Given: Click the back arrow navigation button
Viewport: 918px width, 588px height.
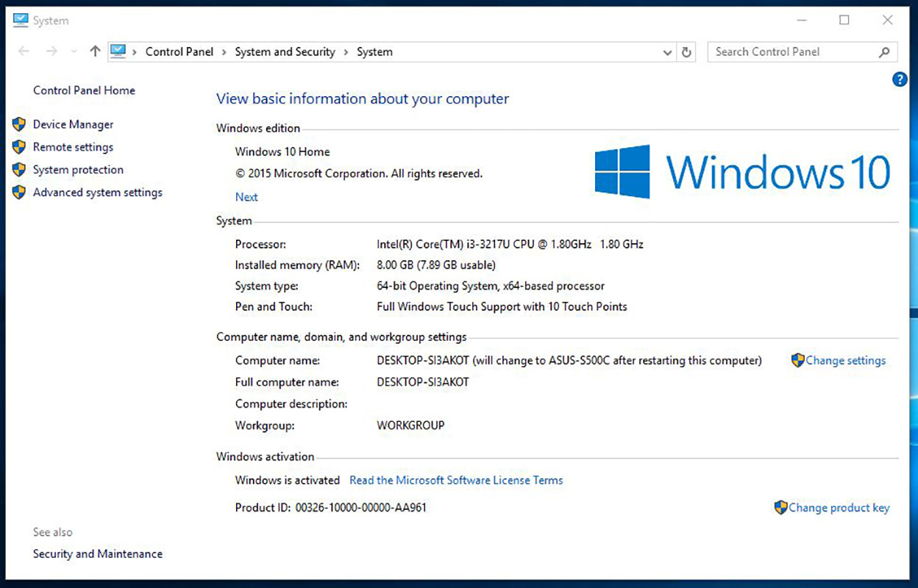Looking at the screenshot, I should tap(24, 51).
